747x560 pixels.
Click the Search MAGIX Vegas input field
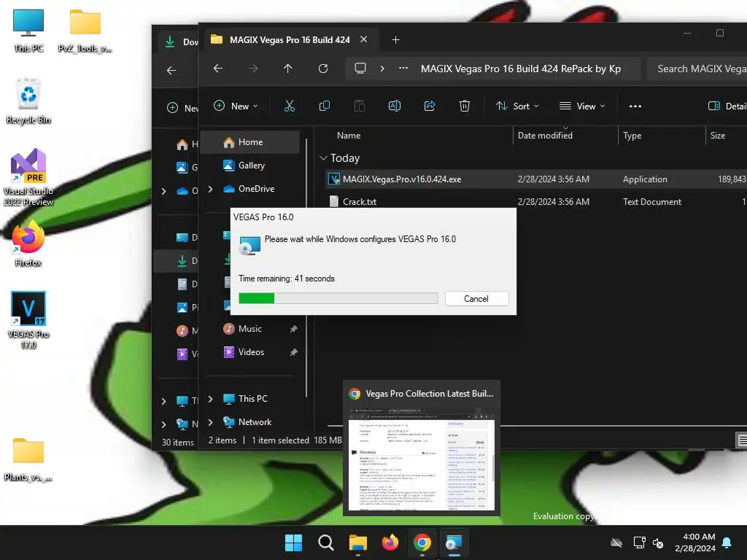pyautogui.click(x=697, y=69)
